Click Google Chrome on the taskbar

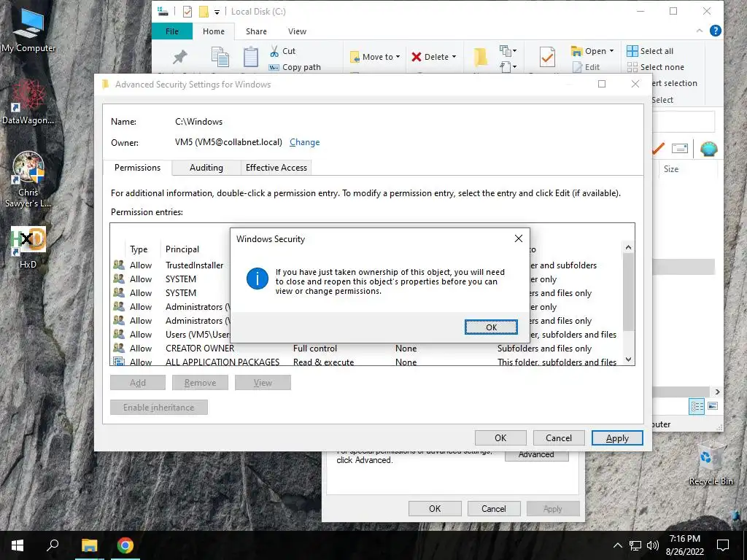pyautogui.click(x=125, y=545)
